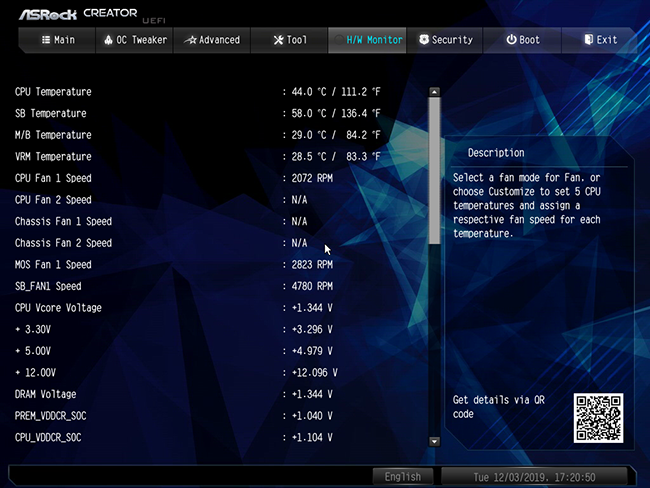This screenshot has height=488, width=650.
Task: Click the +1.104 V value
Action: coord(312,437)
